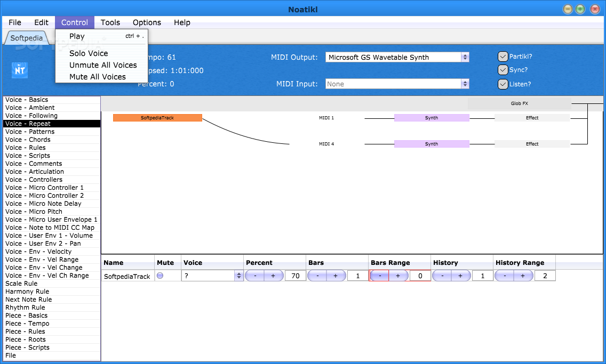Decrease History Range with the minus button
The width and height of the screenshot is (606, 364).
click(505, 276)
